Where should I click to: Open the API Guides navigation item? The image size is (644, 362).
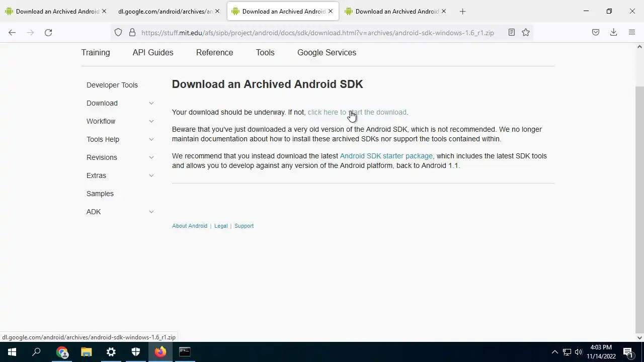(x=153, y=52)
